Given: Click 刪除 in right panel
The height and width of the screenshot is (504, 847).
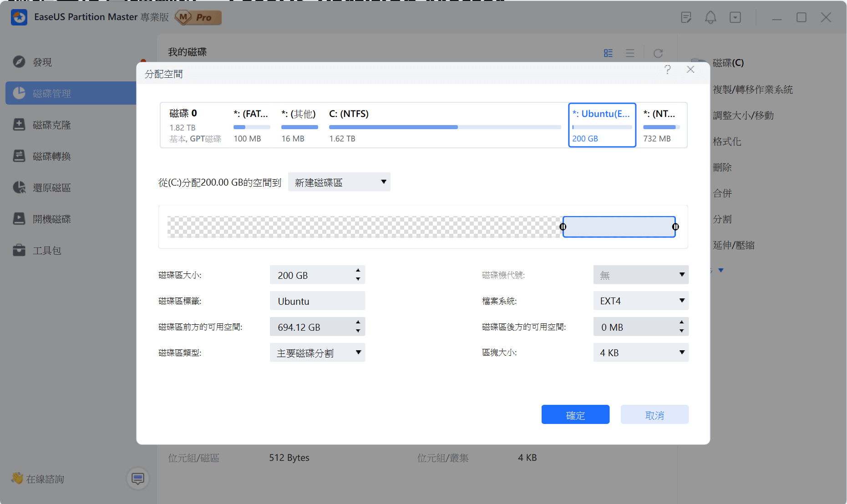Looking at the screenshot, I should [x=722, y=167].
